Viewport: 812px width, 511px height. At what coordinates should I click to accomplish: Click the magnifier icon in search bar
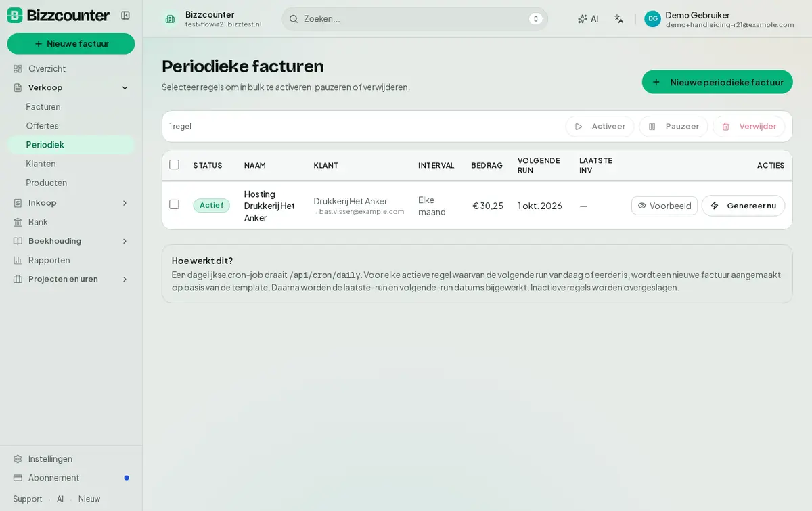point(294,19)
